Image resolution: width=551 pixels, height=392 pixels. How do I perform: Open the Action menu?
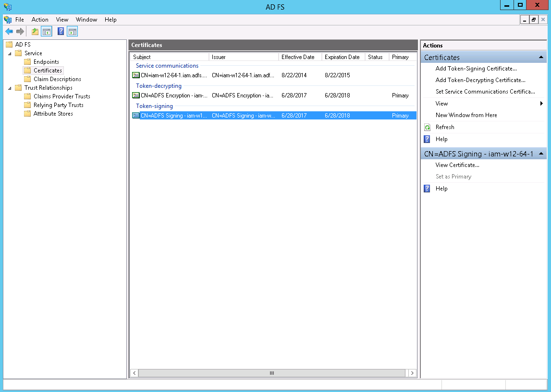pyautogui.click(x=40, y=20)
